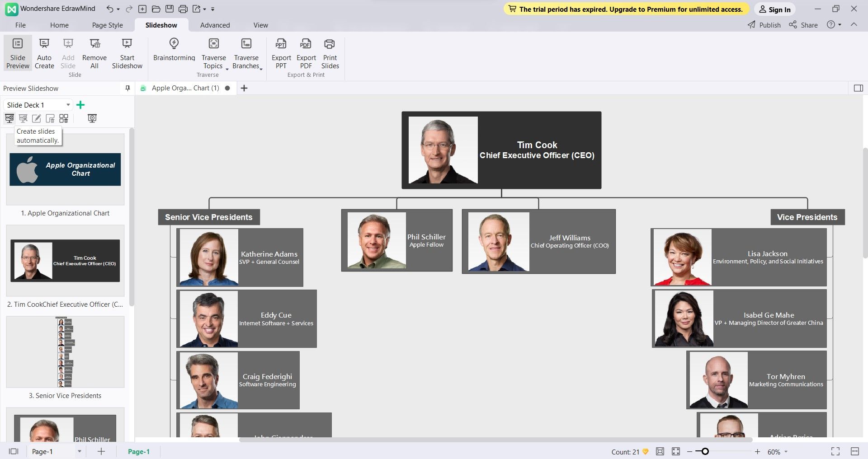Select the Senior Vice Presidents slide thumbnail

pyautogui.click(x=65, y=352)
